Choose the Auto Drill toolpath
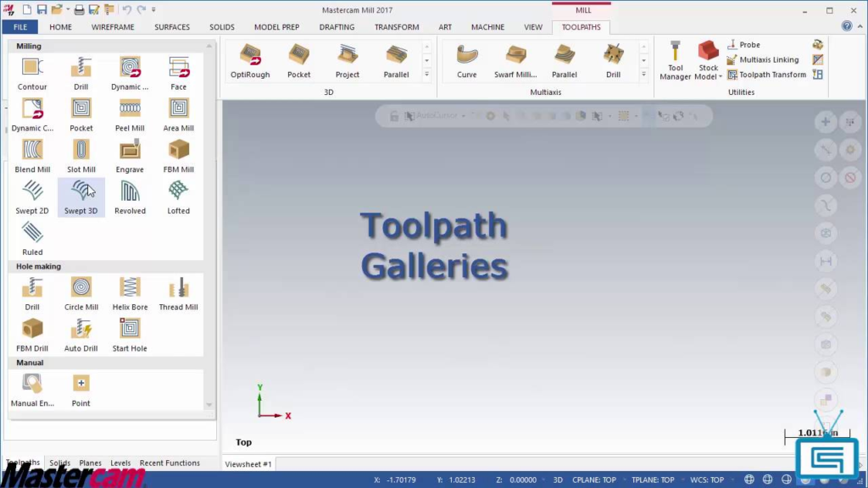This screenshot has height=488, width=868. pyautogui.click(x=81, y=335)
